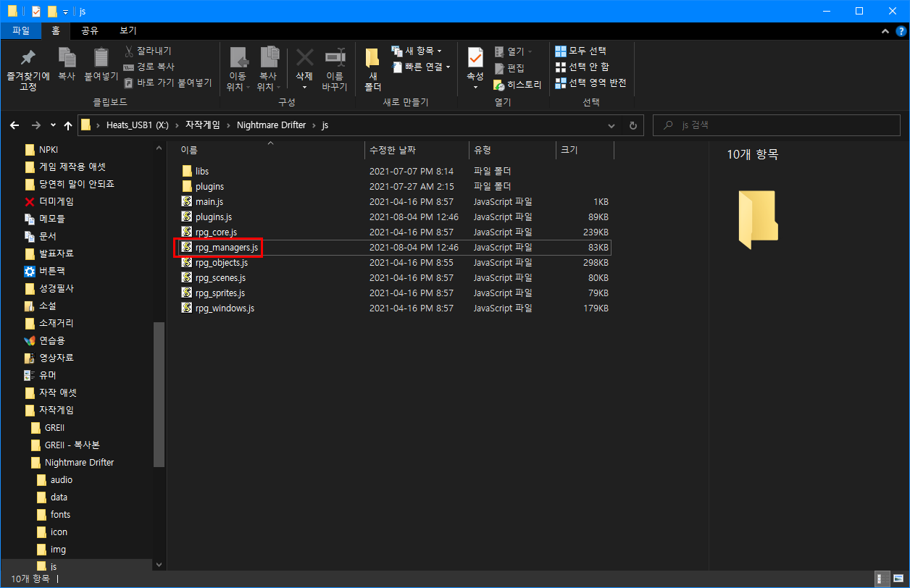Sort by 유형 column header
Viewport: 910px width, 588px height.
(483, 150)
